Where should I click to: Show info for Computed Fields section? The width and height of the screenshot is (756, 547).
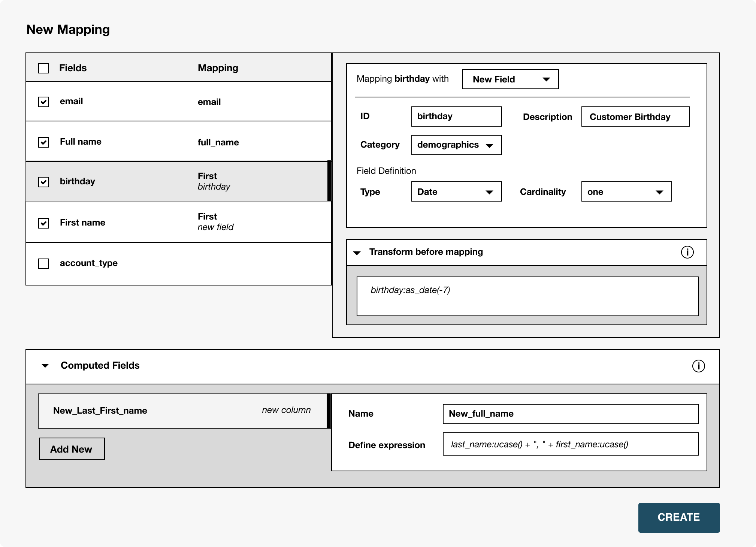698,366
